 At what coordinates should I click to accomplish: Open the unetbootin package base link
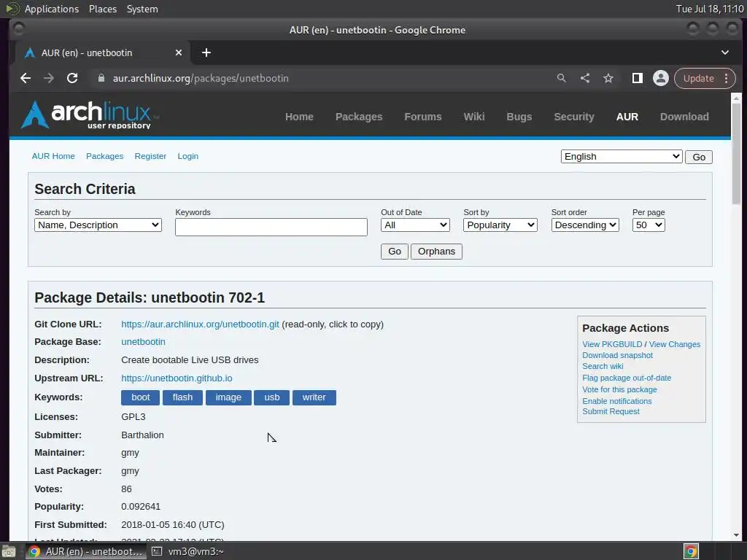click(144, 342)
